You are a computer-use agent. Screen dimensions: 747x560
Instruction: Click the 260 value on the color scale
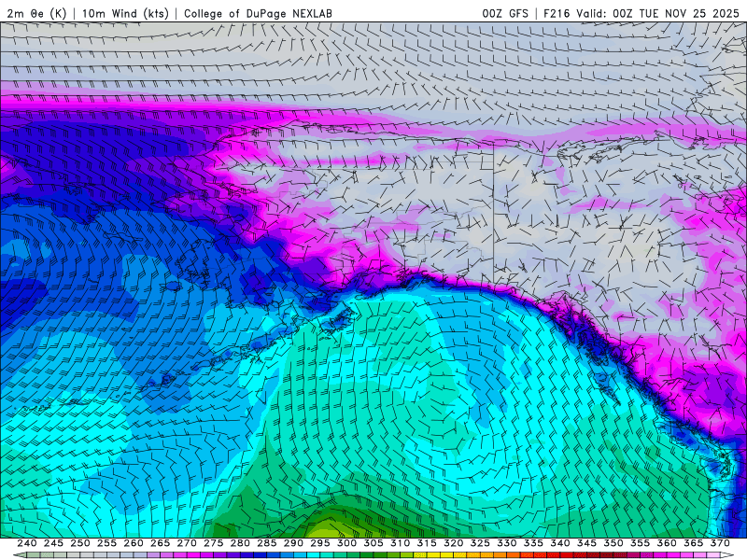point(134,543)
